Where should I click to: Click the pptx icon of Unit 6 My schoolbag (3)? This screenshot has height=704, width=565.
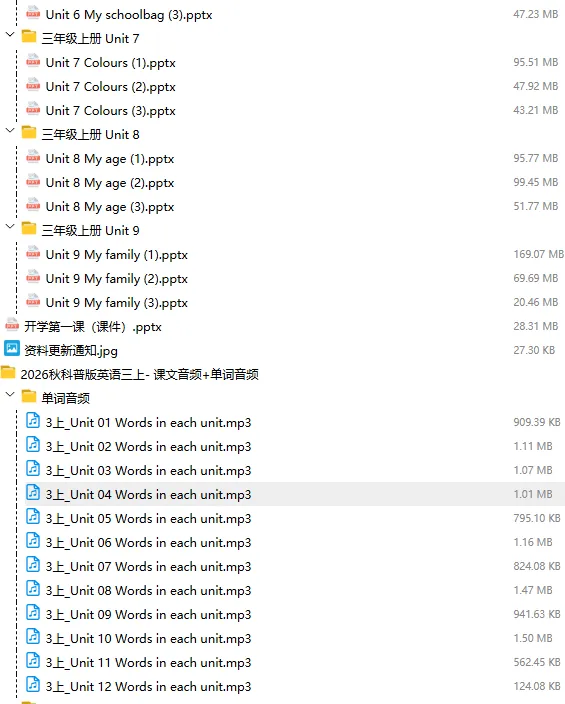33,13
